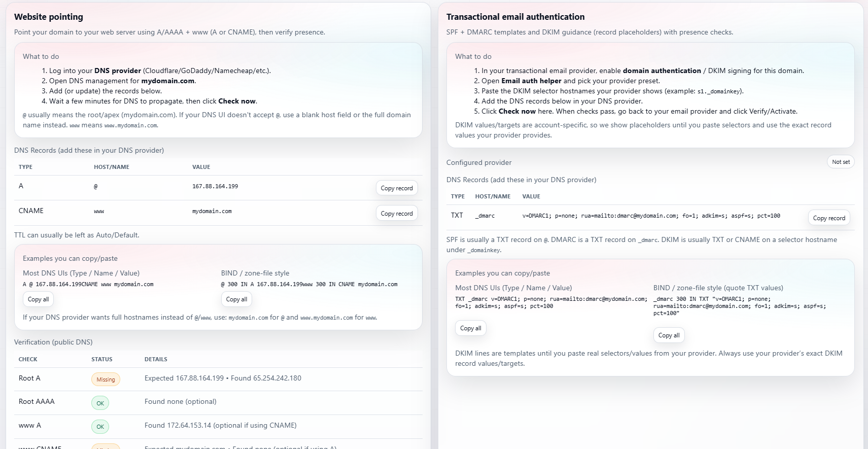Select the Root A verification row
This screenshot has width=868, height=449.
pyautogui.click(x=218, y=378)
